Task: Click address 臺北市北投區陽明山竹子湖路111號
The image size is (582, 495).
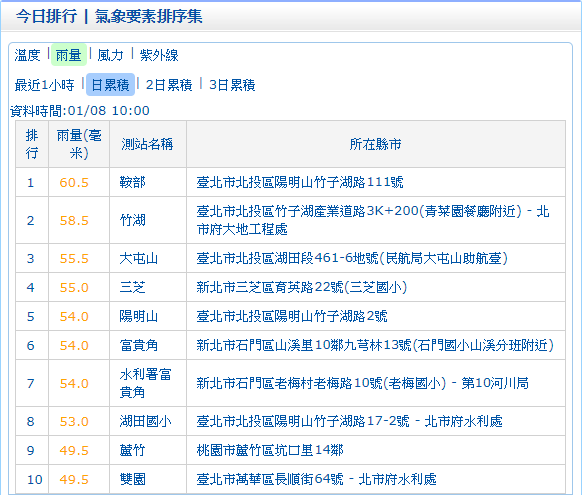Action: [300, 182]
